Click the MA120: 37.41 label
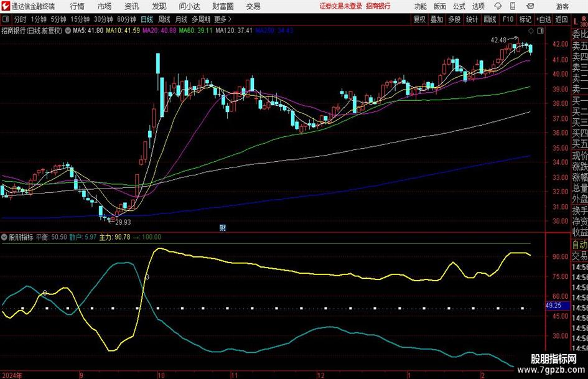Image resolution: width=588 pixels, height=379 pixels. (x=234, y=30)
